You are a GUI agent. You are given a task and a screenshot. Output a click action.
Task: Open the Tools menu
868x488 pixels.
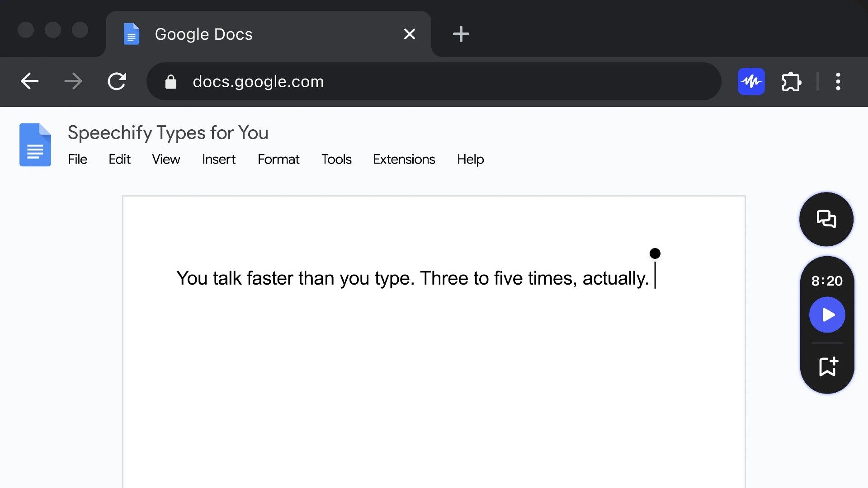pyautogui.click(x=336, y=159)
